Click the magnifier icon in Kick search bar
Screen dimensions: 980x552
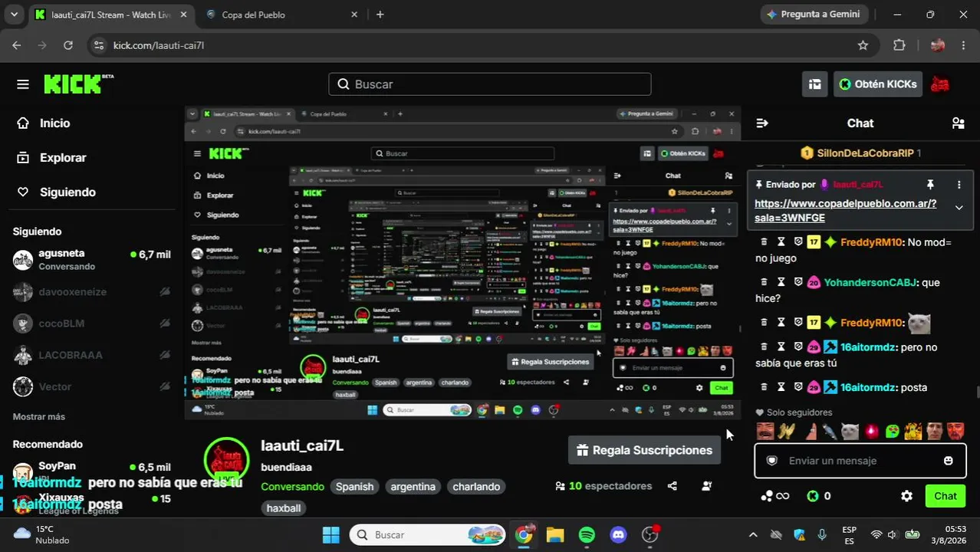(344, 84)
